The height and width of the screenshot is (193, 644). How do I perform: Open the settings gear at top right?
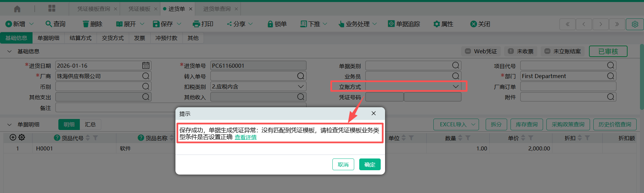pos(635,24)
